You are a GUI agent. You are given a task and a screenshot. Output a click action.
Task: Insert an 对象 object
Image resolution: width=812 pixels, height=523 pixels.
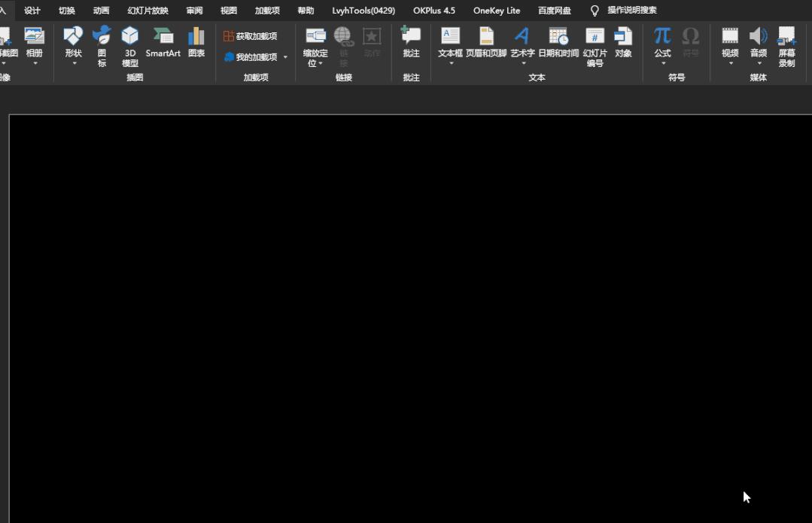pos(623,42)
